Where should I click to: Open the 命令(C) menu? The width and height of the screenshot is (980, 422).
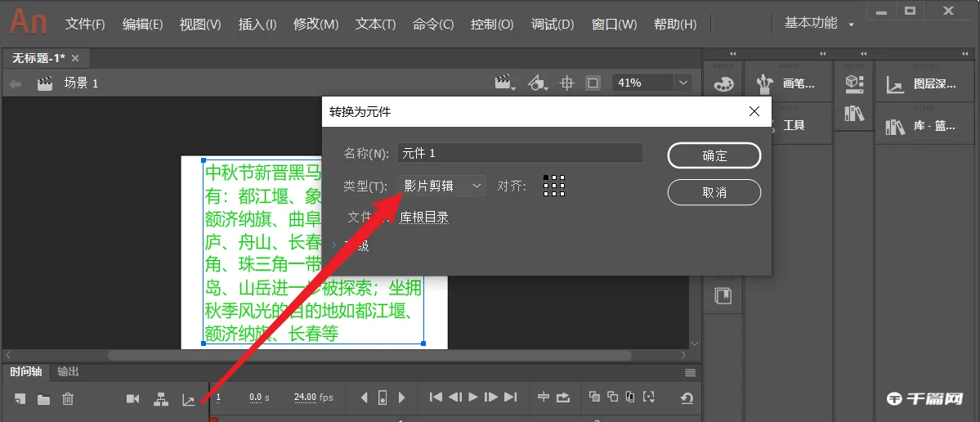click(x=433, y=24)
